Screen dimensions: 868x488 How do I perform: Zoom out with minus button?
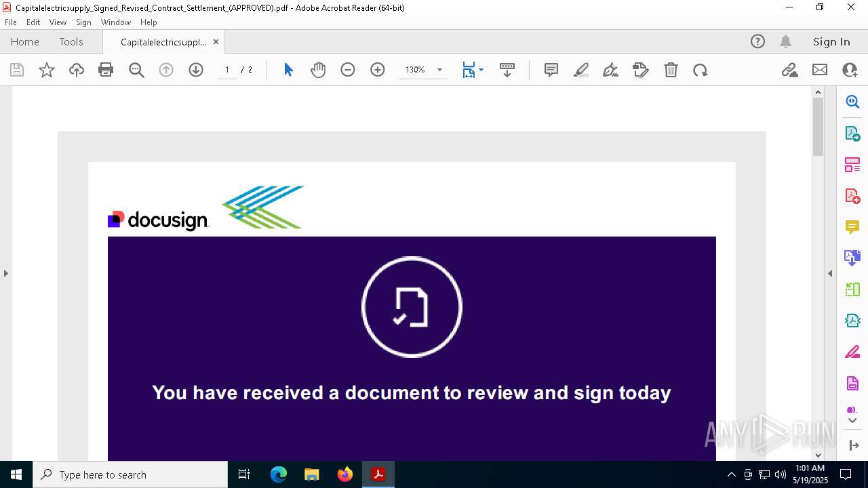pyautogui.click(x=348, y=70)
